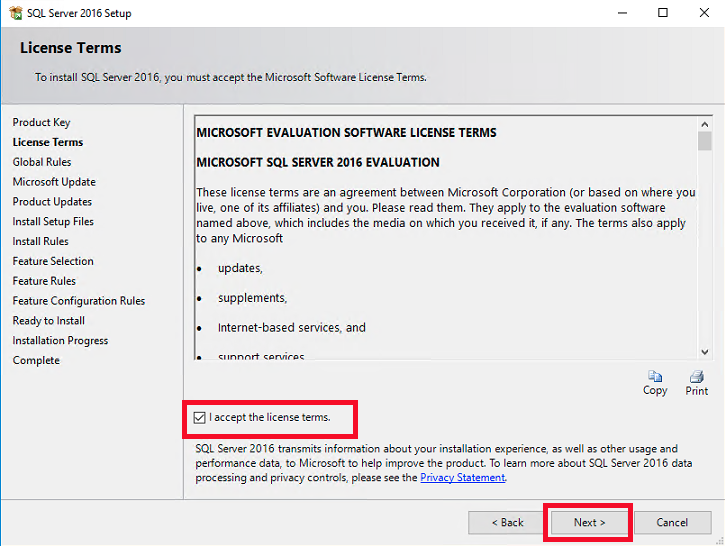725x546 pixels.
Task: Select Global Rules in the sidebar
Action: tap(42, 162)
